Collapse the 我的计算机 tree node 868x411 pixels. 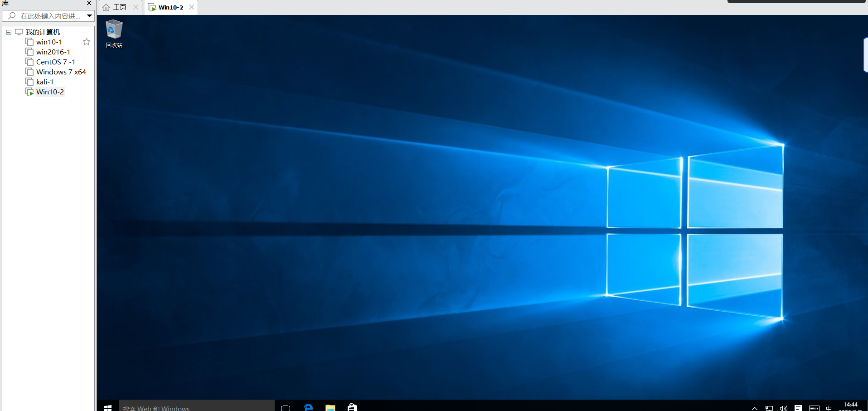point(9,32)
